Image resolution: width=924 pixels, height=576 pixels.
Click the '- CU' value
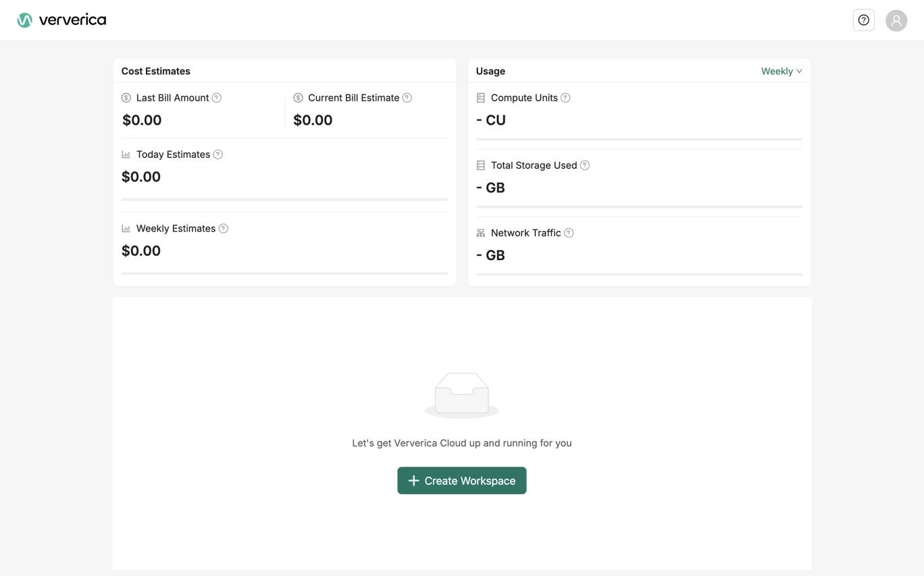(491, 120)
